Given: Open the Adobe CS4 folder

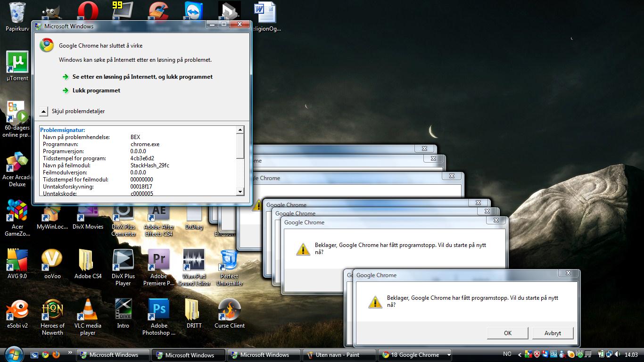Looking at the screenshot, I should [88, 264].
